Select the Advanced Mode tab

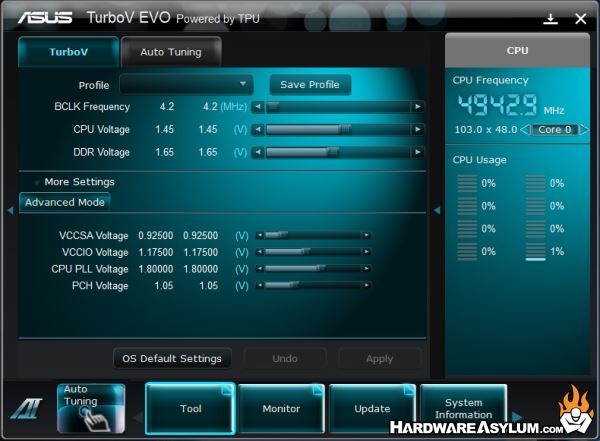pos(65,202)
